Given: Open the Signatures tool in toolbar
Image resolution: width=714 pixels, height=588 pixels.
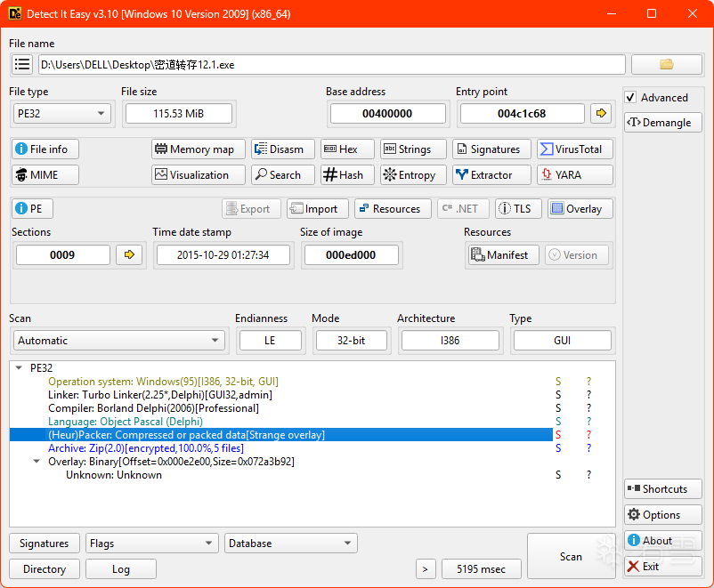Looking at the screenshot, I should coord(491,149).
